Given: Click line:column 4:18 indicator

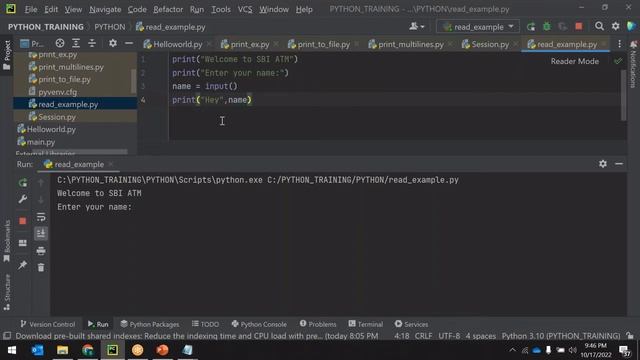Looking at the screenshot, I should pos(402,336).
